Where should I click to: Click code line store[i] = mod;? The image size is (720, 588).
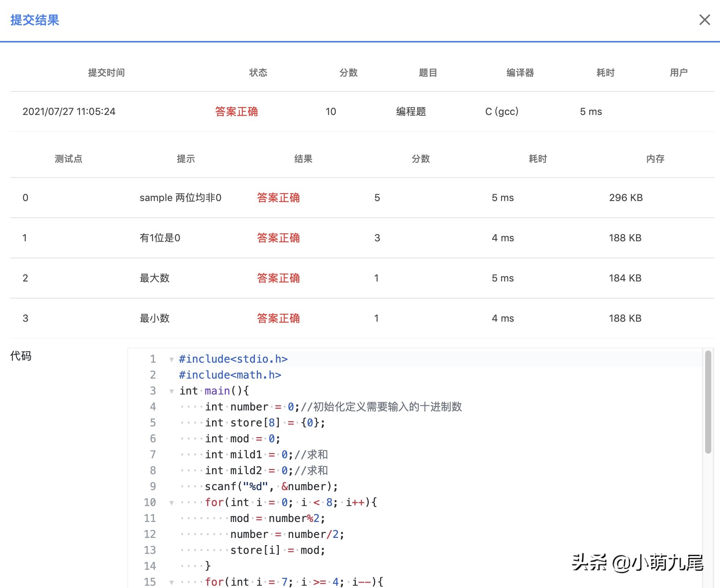coord(278,550)
